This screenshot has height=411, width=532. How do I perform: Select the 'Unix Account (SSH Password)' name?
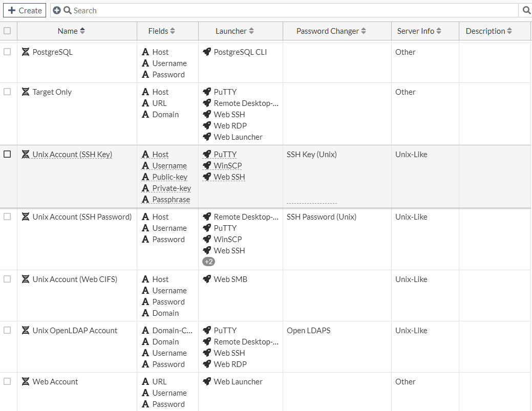82,217
